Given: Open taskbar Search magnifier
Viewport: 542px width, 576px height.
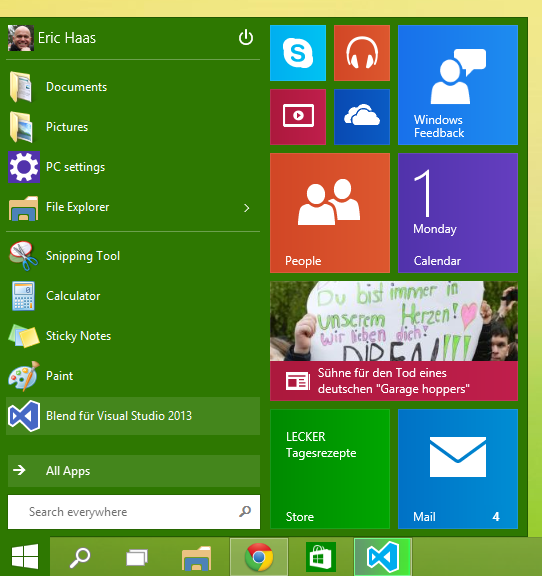Looking at the screenshot, I should coord(79,558).
